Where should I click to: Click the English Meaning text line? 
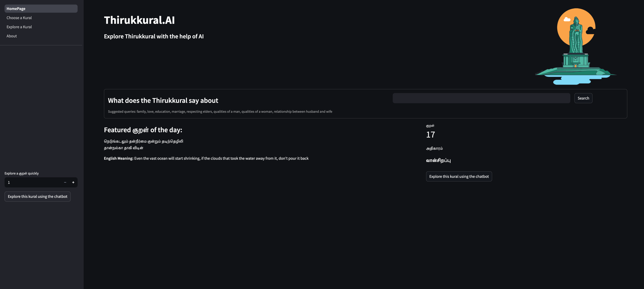coord(206,158)
